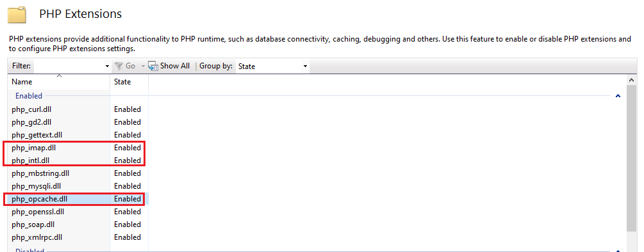Click the PHP Extensions page title
The height and width of the screenshot is (252, 644).
[x=81, y=14]
